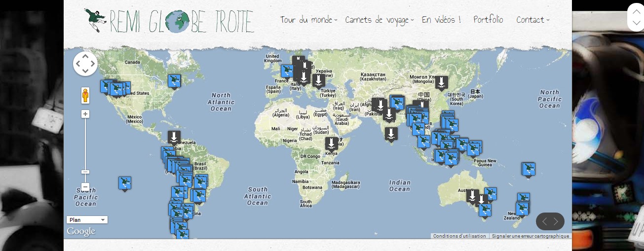
Task: Click the dark marker in southern Australia
Action: pos(473,196)
